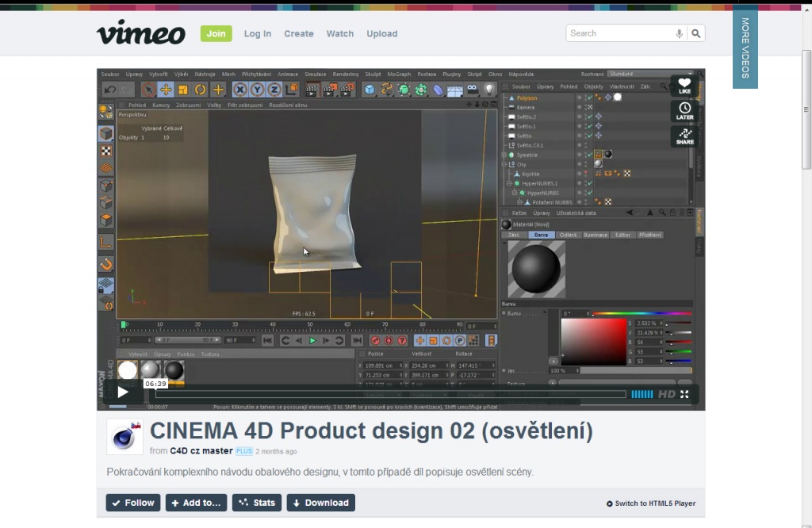
Task: Click the Add to... button
Action: point(197,503)
